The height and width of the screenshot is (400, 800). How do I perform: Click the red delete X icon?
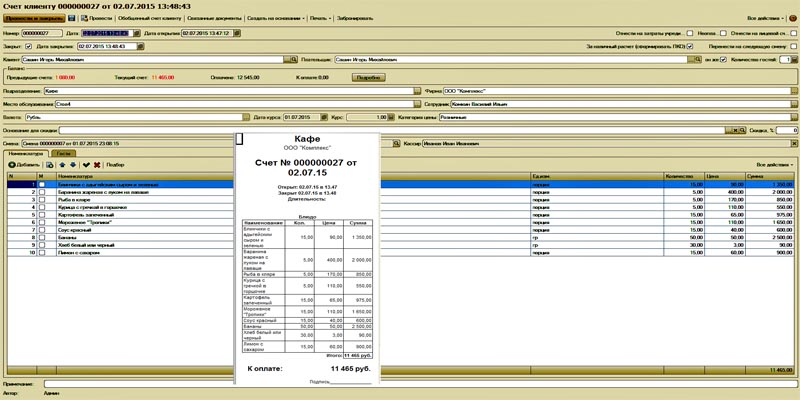click(x=97, y=164)
